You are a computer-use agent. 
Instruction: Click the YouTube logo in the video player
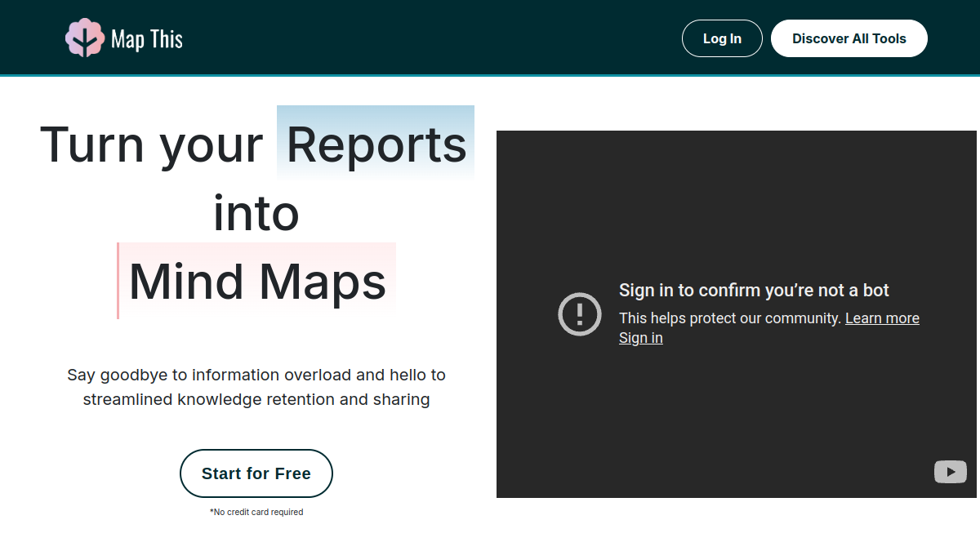(x=951, y=472)
